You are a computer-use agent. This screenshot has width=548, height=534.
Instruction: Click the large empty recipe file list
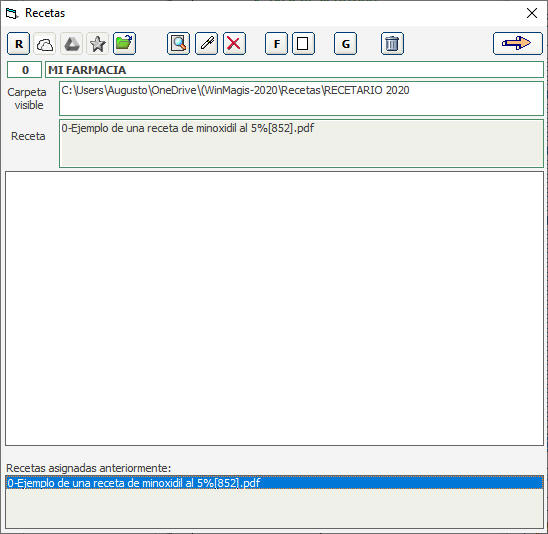(x=274, y=309)
